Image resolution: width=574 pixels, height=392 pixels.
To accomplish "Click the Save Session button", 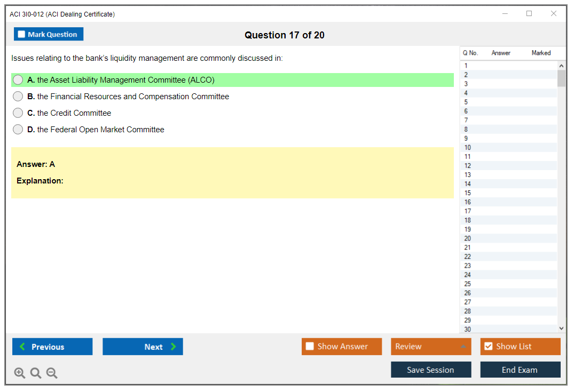I will click(x=430, y=370).
